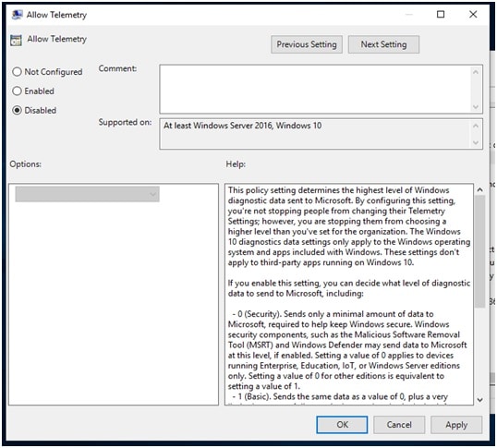Click the policy setting icon beside Allow Telemetry heading
The width and height of the screenshot is (497, 448).
16,41
